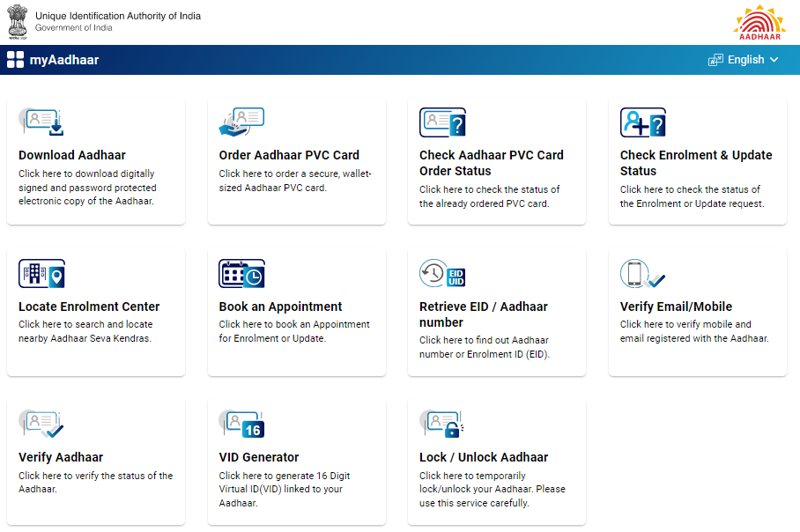Viewport: 800px width, 532px height.
Task: Click text about downloading digitally signed electronic copy
Action: [87, 188]
